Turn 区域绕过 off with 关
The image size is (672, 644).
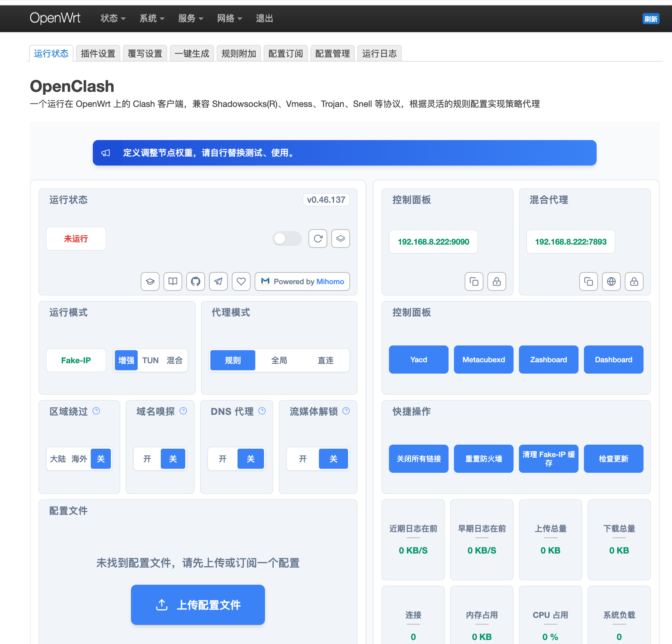(101, 459)
